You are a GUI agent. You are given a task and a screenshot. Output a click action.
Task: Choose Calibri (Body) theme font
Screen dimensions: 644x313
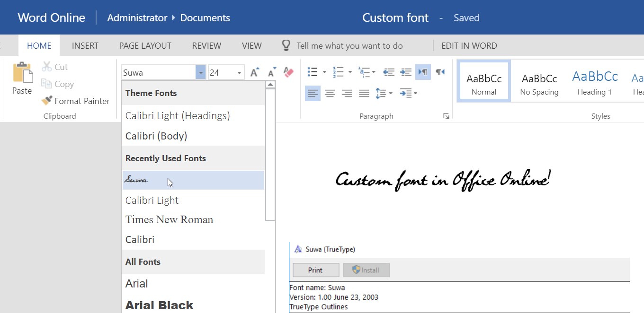(x=193, y=136)
